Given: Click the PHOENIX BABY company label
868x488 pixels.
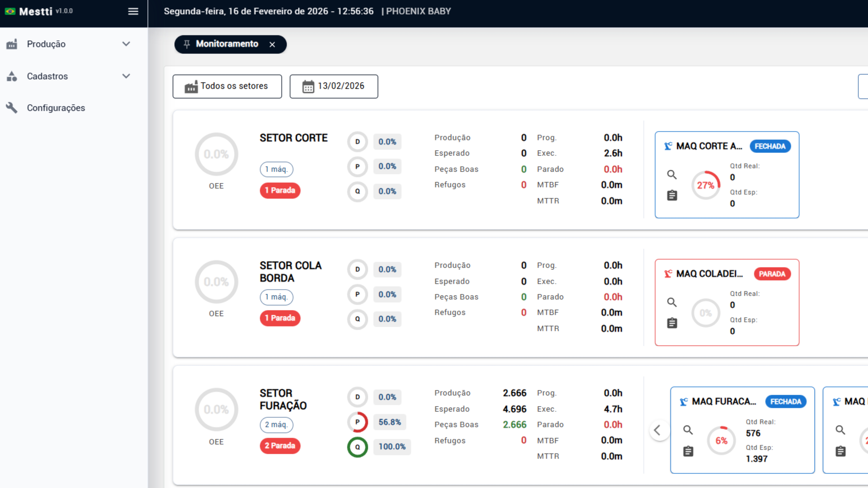Looking at the screenshot, I should 419,11.
